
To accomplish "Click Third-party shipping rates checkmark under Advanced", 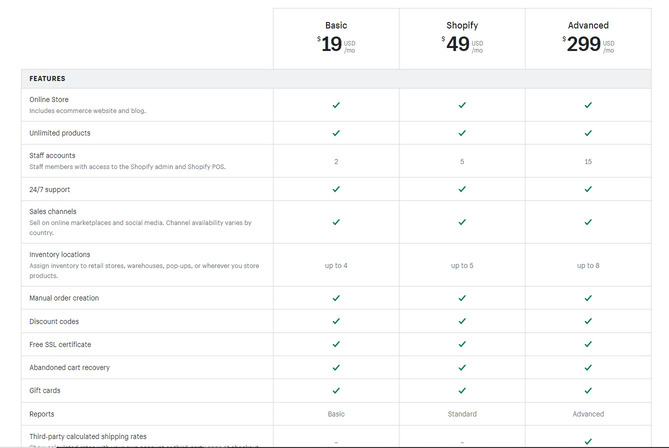I will click(x=588, y=441).
